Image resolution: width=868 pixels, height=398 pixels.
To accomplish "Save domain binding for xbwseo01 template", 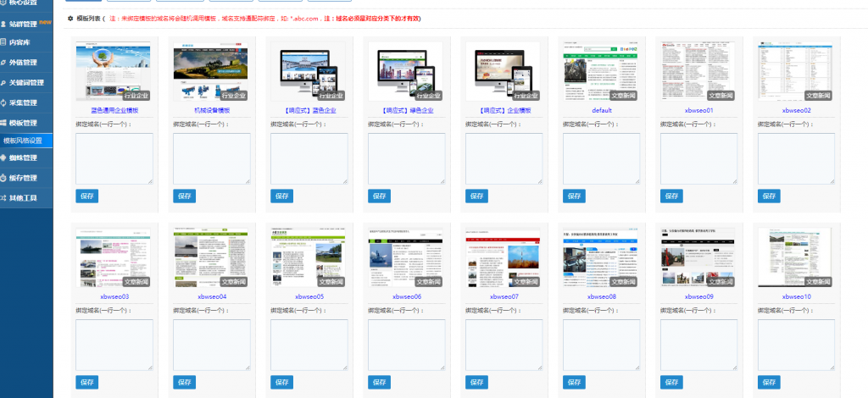I will (x=672, y=196).
